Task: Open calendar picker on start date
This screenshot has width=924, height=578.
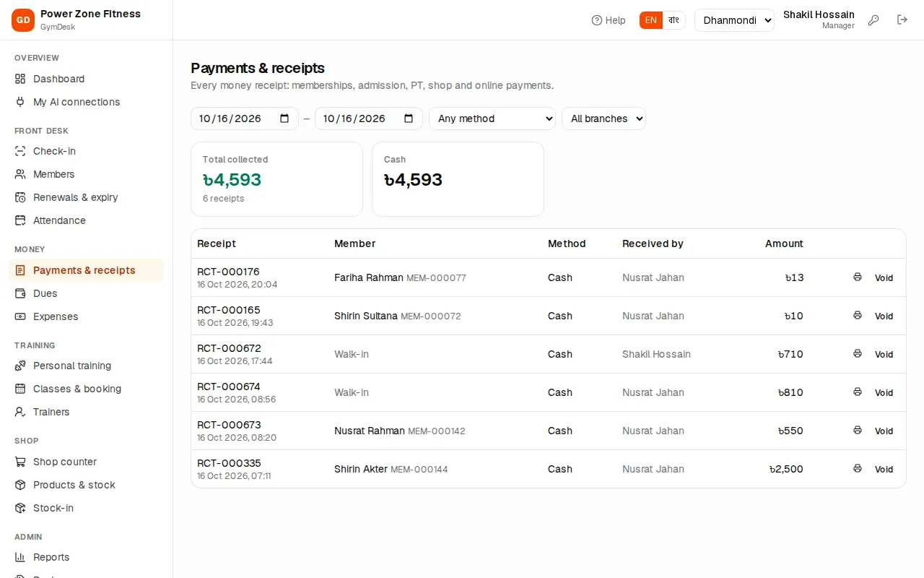Action: point(284,118)
